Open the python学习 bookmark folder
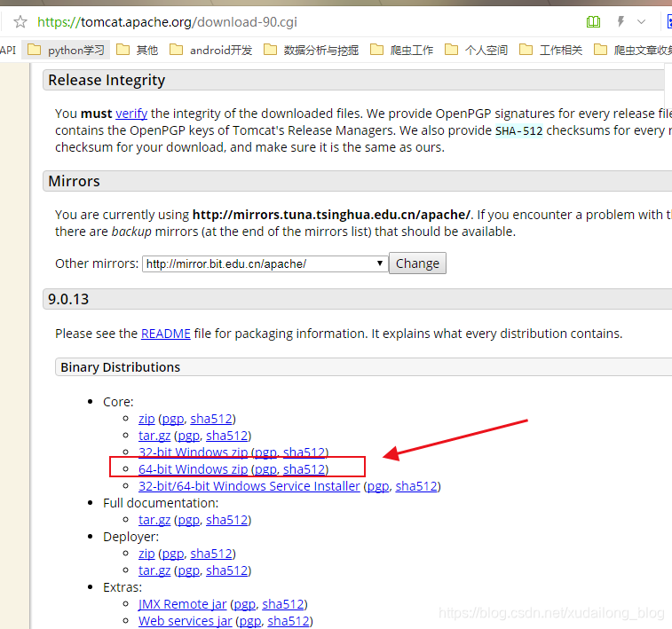Viewport: 672px width, 629px height. coord(66,50)
